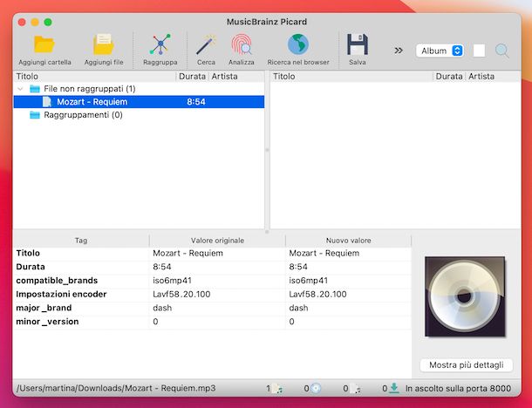The width and height of the screenshot is (532, 408).
Task: Click the Nuovo valore column header
Action: click(x=348, y=241)
